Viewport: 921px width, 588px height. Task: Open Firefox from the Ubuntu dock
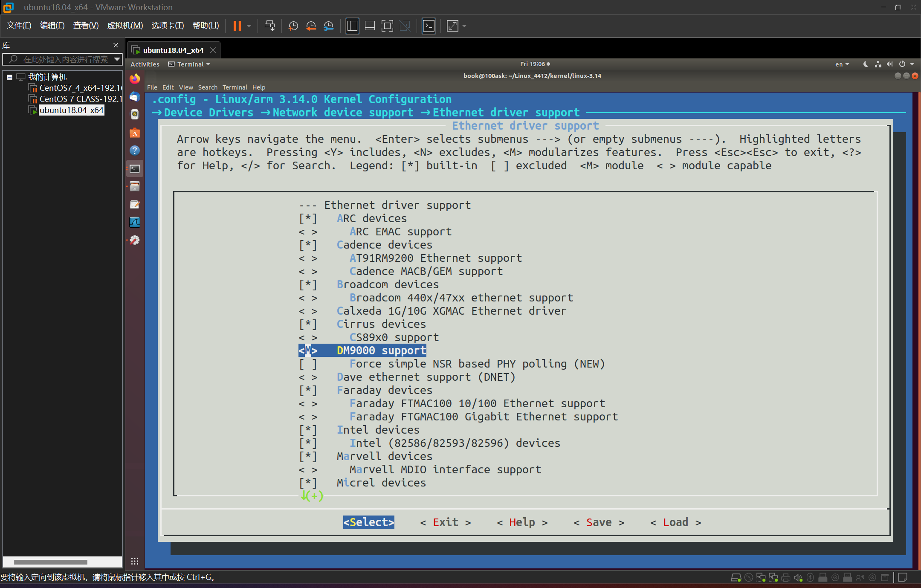click(135, 79)
